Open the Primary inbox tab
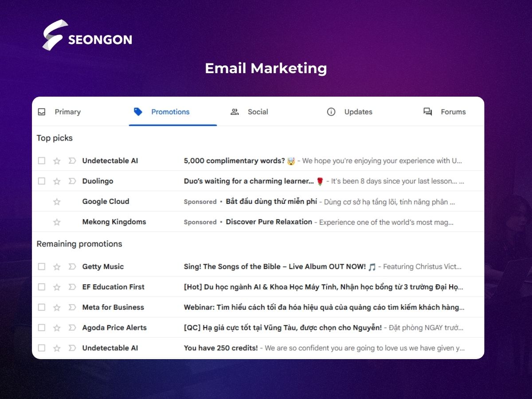The width and height of the screenshot is (532, 399). click(59, 112)
